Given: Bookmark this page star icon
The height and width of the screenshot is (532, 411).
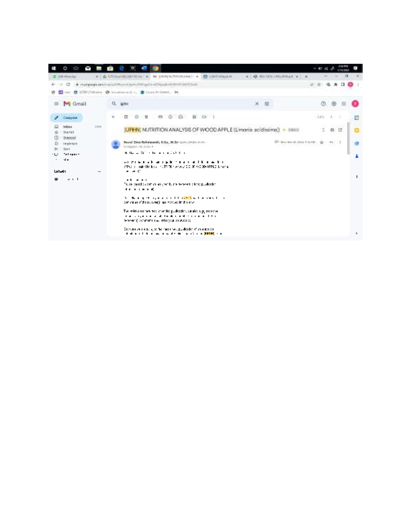Looking at the screenshot, I should pos(319,85).
